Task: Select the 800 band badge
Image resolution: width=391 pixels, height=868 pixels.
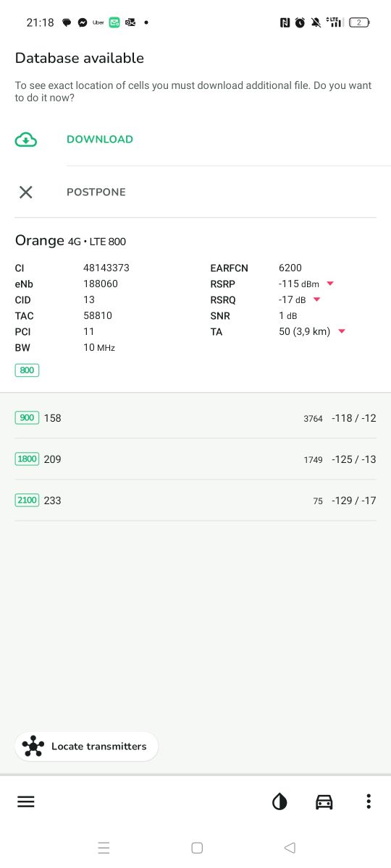Action: (27, 370)
